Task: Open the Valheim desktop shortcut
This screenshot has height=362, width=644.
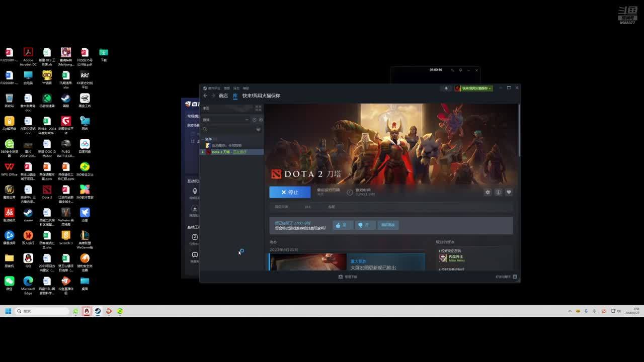Action: tap(65, 217)
